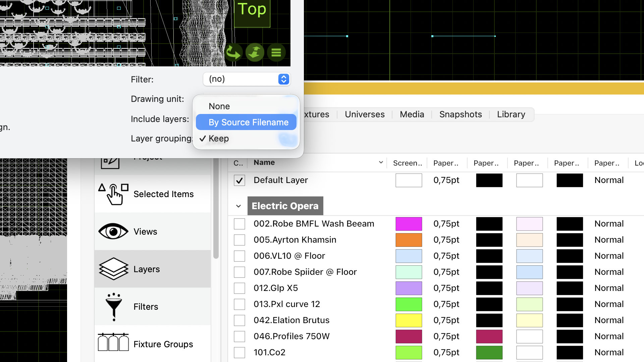Select the Layers stack icon
This screenshot has width=644, height=362.
[x=113, y=269]
